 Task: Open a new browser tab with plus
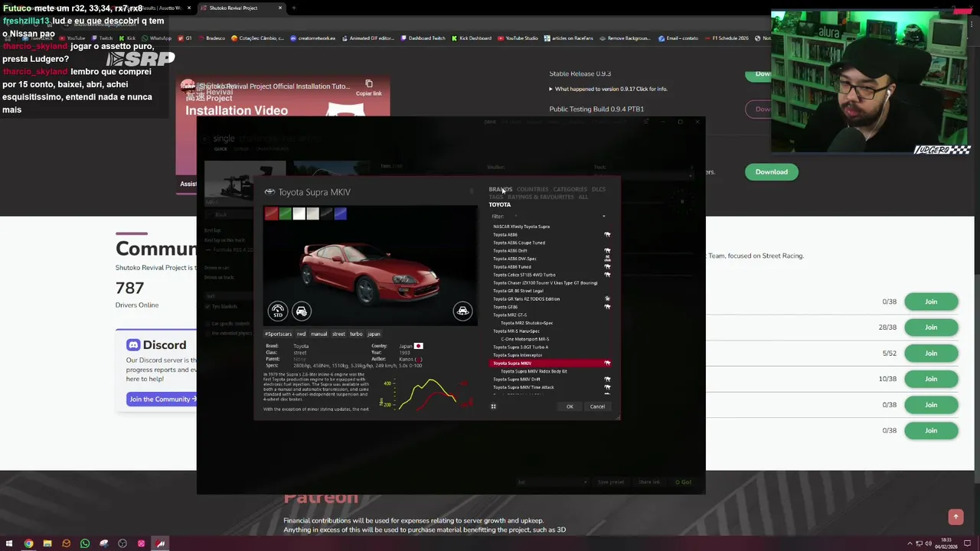294,8
